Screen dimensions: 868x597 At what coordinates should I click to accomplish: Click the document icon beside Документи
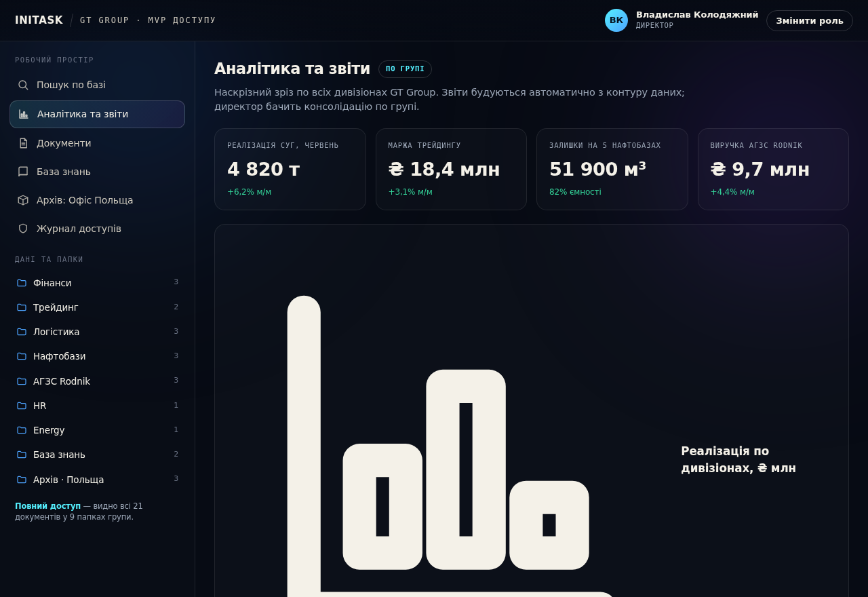(23, 143)
